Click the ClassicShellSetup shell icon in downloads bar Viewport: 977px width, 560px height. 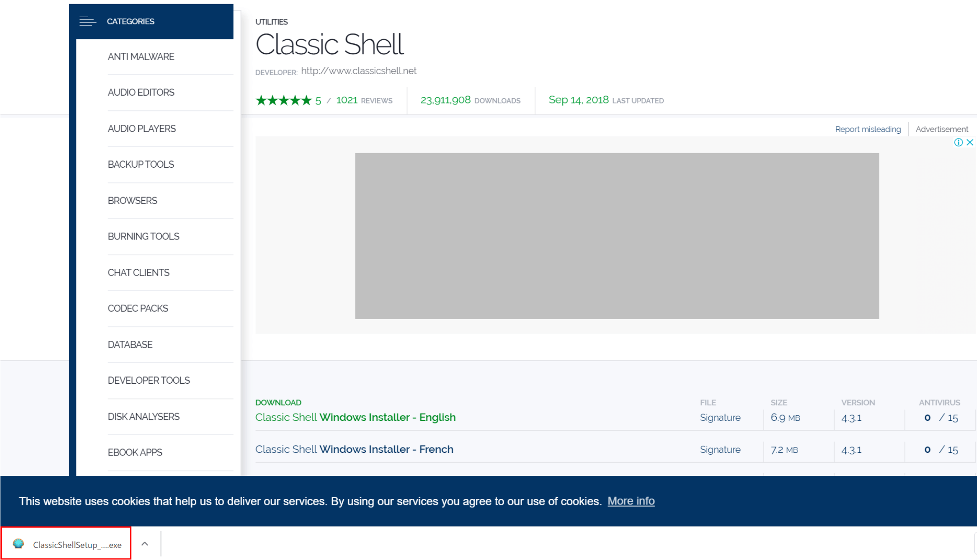click(x=19, y=544)
